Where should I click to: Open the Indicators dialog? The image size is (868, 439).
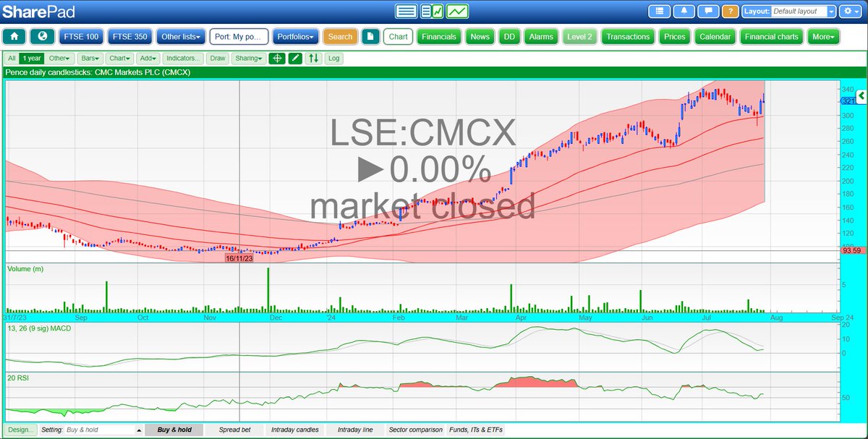click(x=183, y=58)
